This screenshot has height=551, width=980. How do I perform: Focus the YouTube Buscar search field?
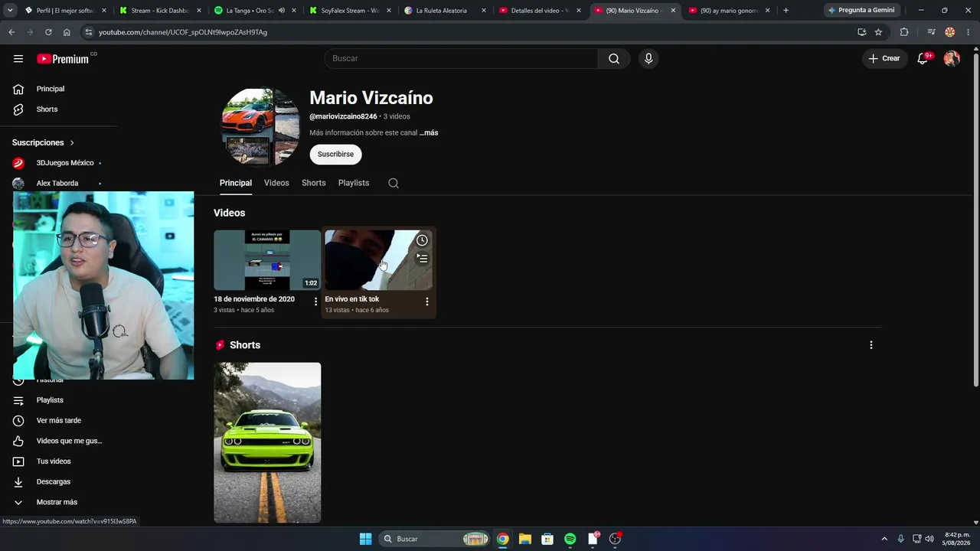[461, 59]
